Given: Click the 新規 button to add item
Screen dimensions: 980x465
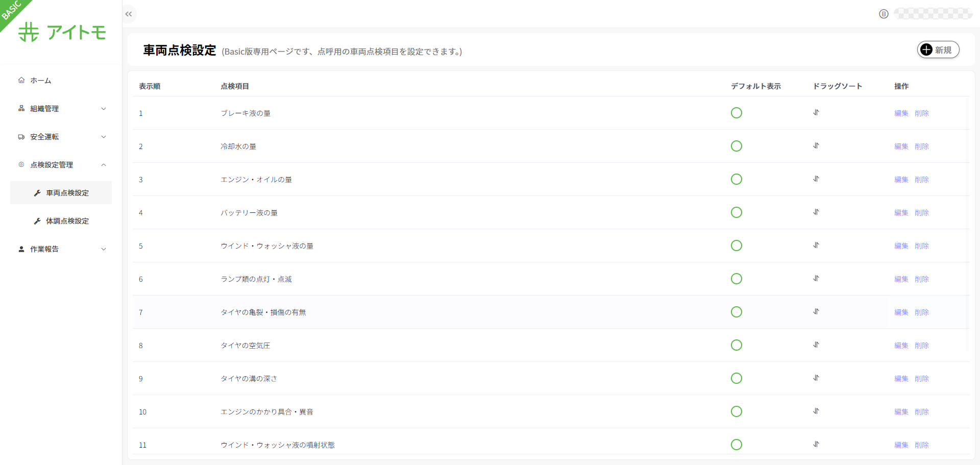Looking at the screenshot, I should point(938,50).
